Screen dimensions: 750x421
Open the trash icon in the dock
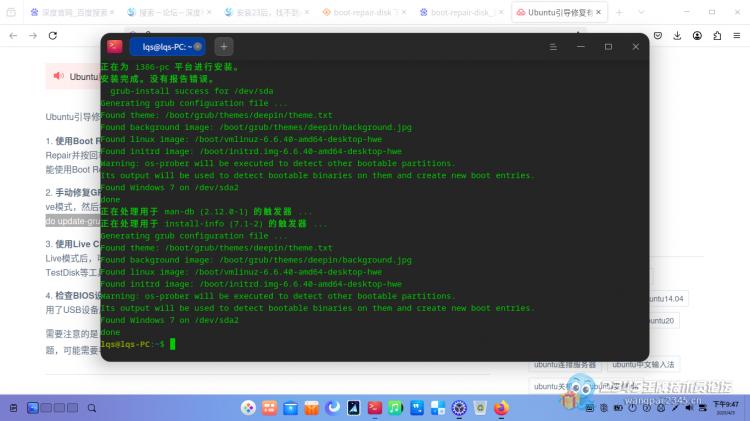tap(480, 408)
